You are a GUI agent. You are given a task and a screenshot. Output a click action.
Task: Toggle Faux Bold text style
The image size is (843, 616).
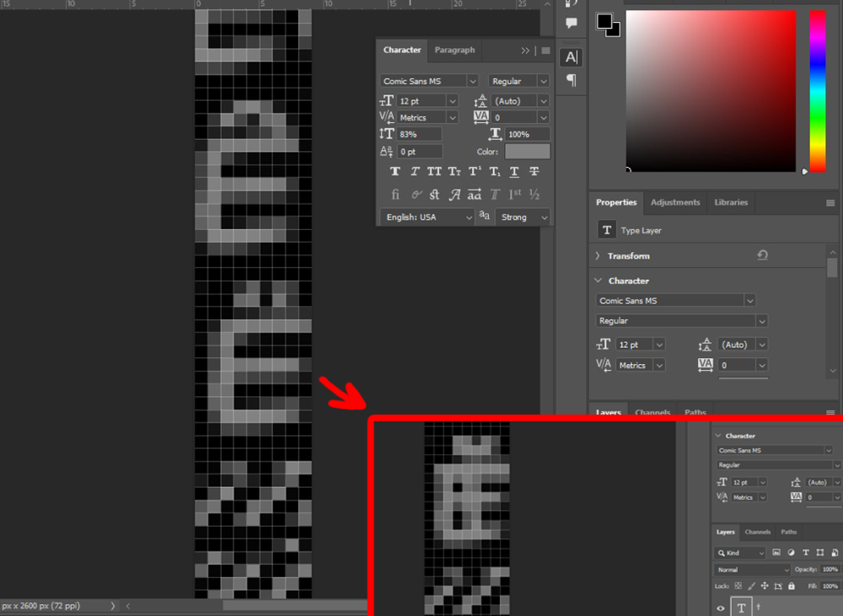[395, 172]
